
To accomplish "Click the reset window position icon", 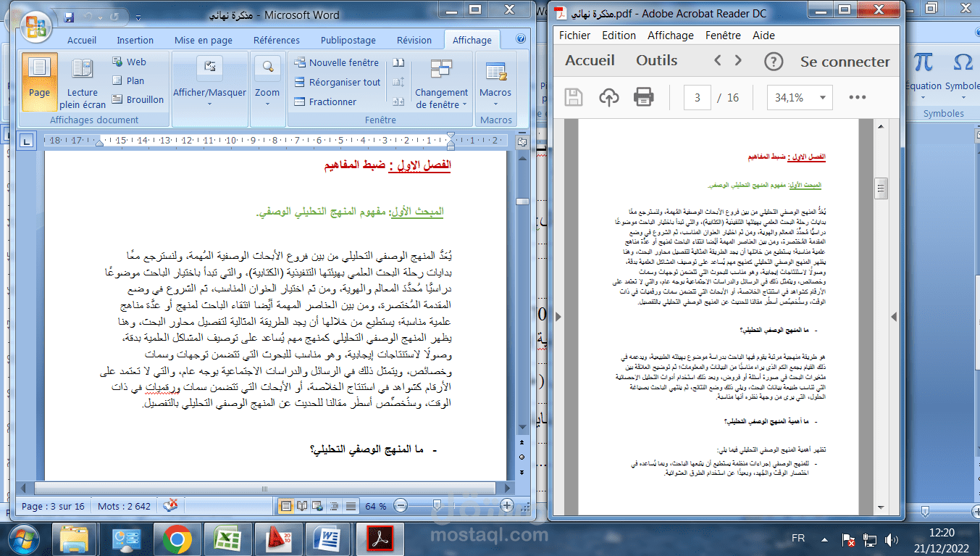I will pyautogui.click(x=398, y=101).
